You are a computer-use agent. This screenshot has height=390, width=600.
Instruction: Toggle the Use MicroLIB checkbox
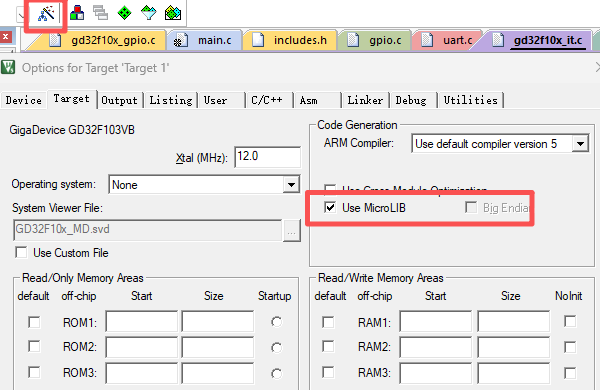pyautogui.click(x=330, y=207)
